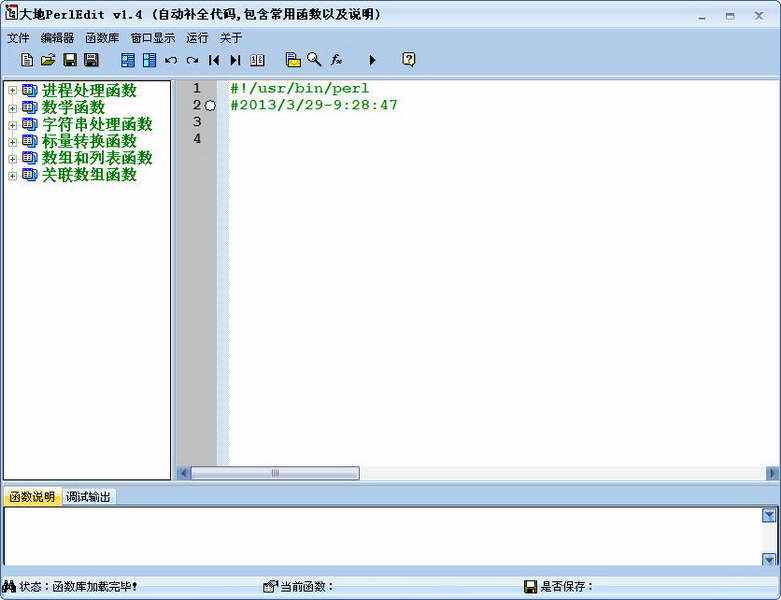Click output panel scroll up arrow
The width and height of the screenshot is (781, 600).
pyautogui.click(x=769, y=515)
